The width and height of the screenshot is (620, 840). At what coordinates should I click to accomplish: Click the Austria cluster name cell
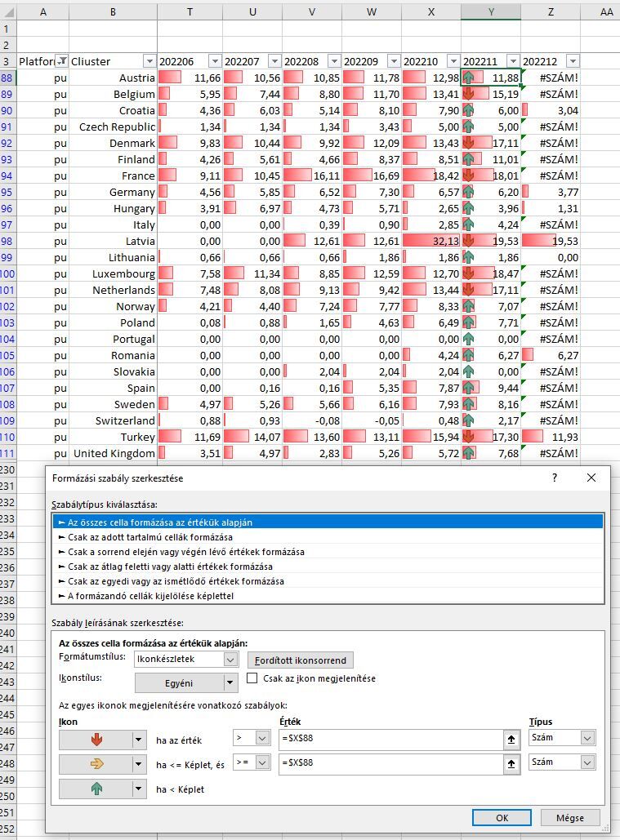coord(113,78)
